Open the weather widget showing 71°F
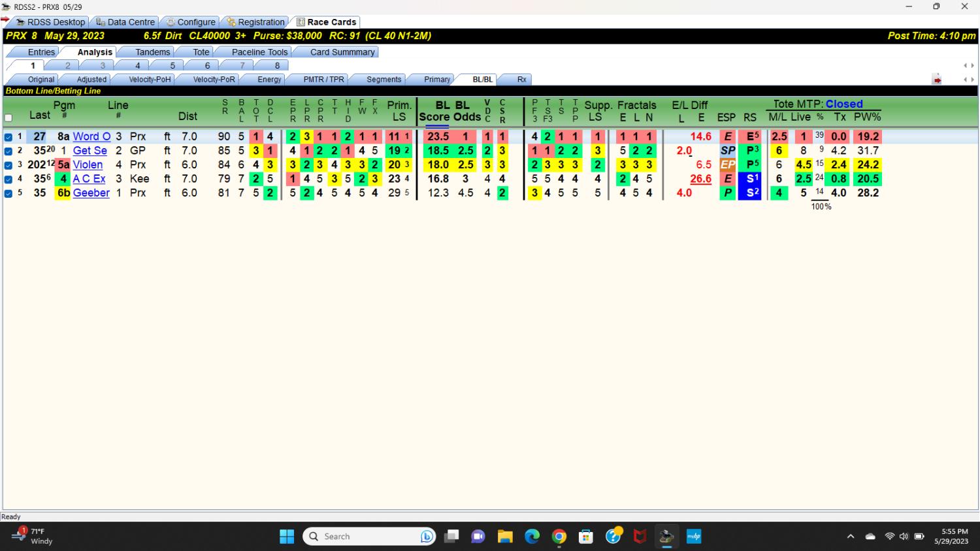The width and height of the screenshot is (980, 551). tap(33, 536)
